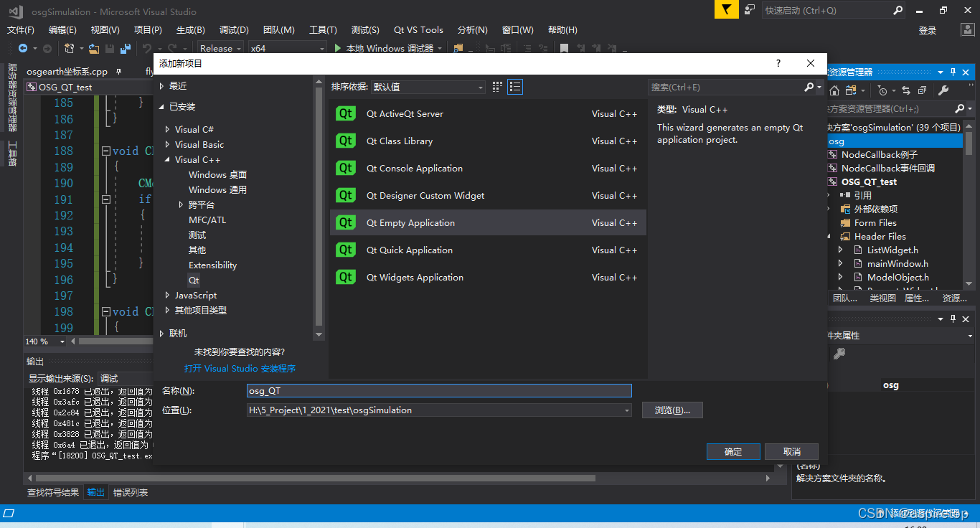Click search magnifier in template search box

click(x=809, y=87)
